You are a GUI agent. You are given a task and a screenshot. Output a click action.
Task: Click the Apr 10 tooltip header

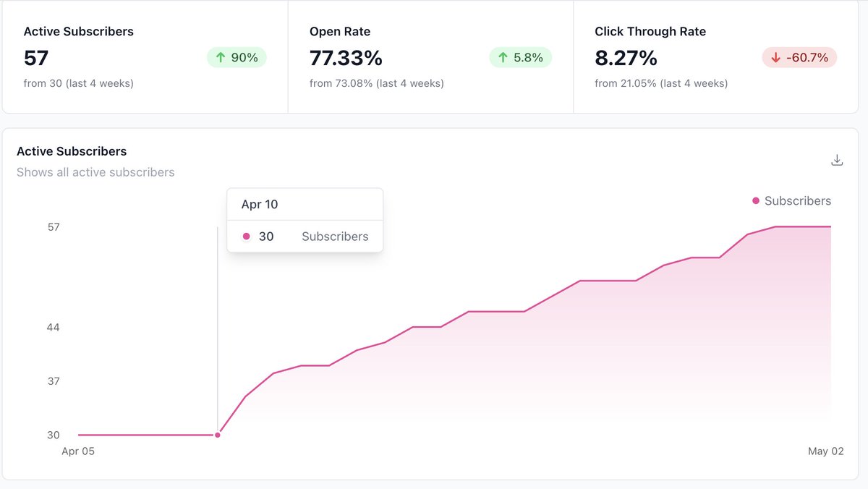tap(259, 204)
